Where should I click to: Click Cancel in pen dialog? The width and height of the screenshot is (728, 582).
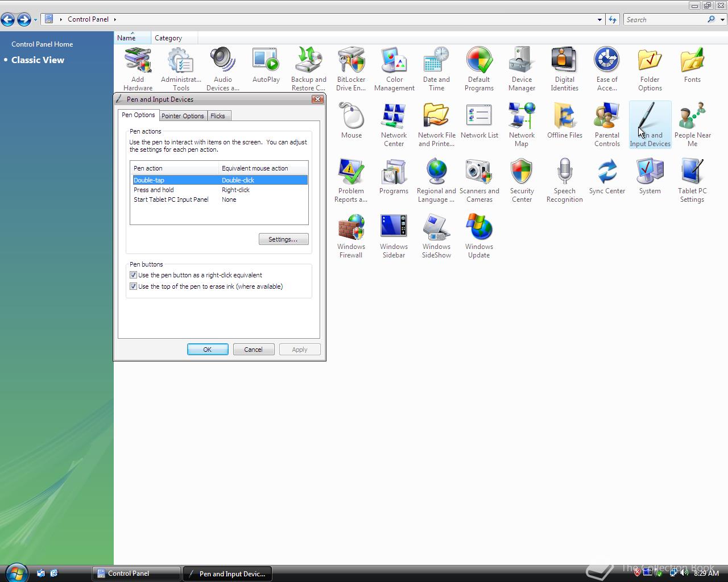click(x=254, y=350)
